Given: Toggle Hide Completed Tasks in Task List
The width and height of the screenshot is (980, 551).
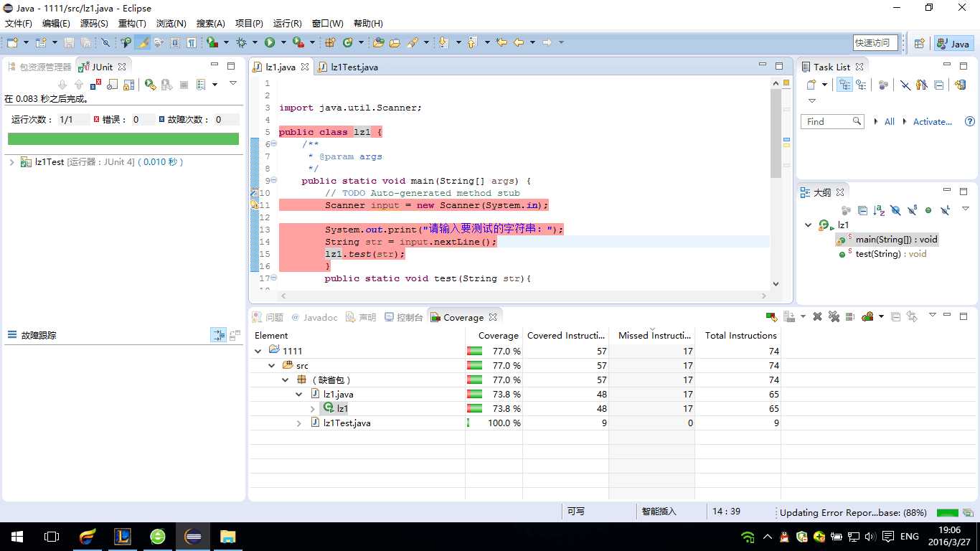Looking at the screenshot, I should (905, 85).
